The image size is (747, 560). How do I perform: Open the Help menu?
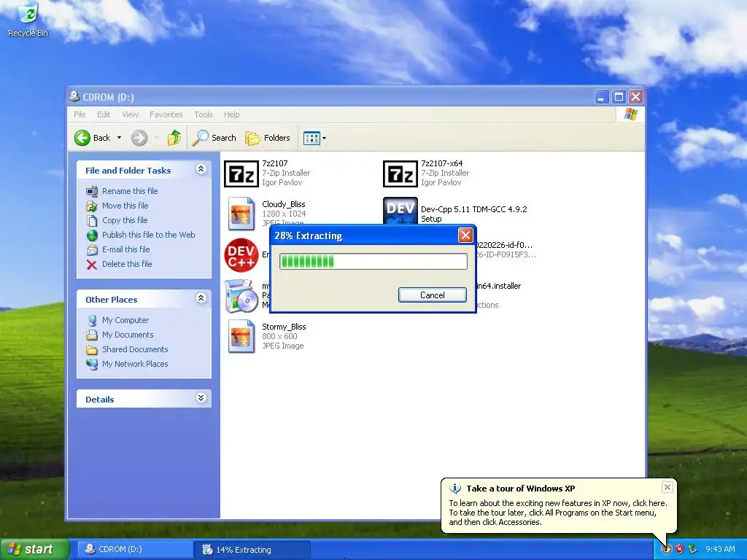231,114
